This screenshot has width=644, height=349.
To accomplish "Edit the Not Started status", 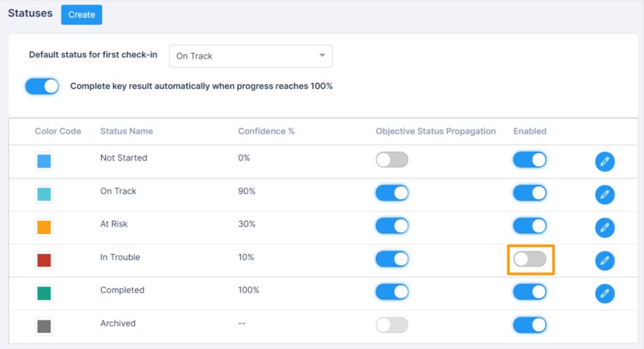I will point(605,161).
